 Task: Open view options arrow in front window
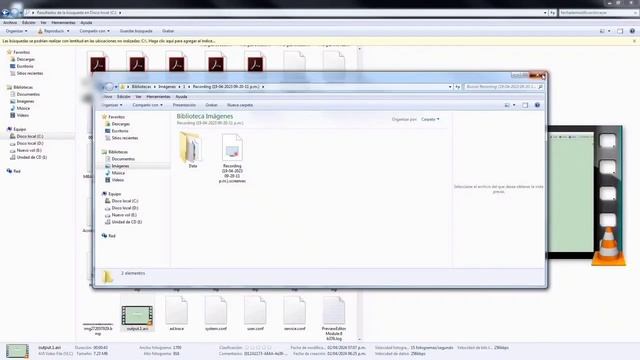(514, 105)
